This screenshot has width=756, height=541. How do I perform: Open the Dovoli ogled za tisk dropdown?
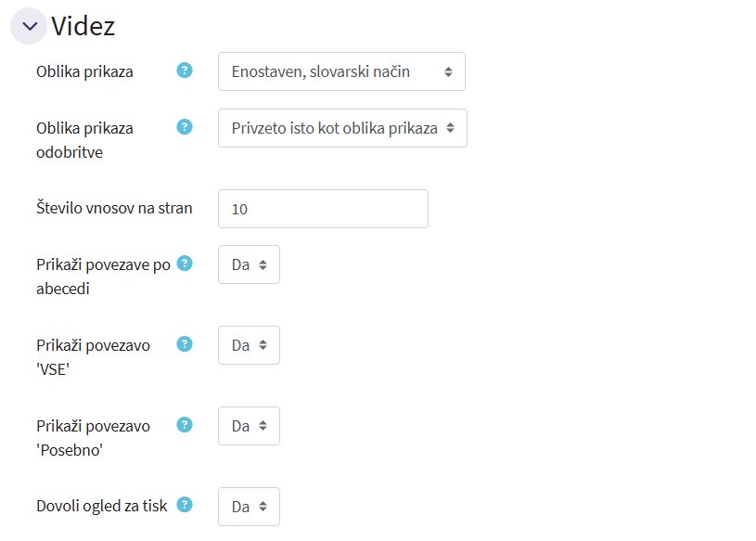tap(249, 507)
